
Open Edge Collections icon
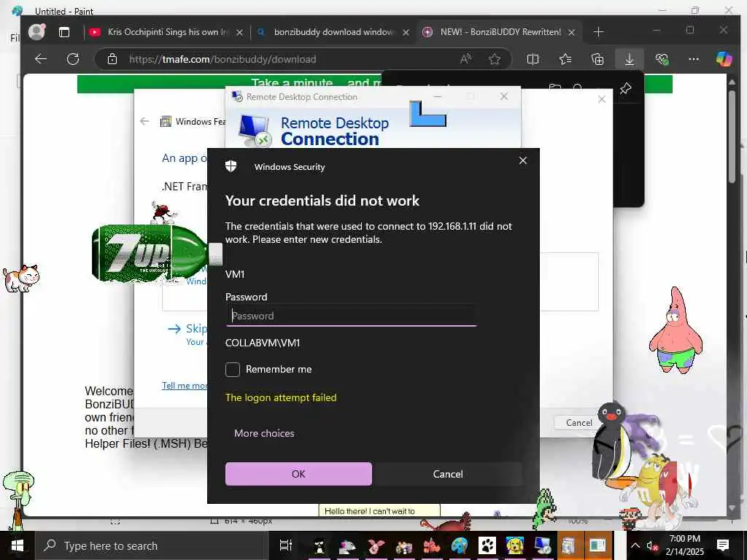click(597, 59)
